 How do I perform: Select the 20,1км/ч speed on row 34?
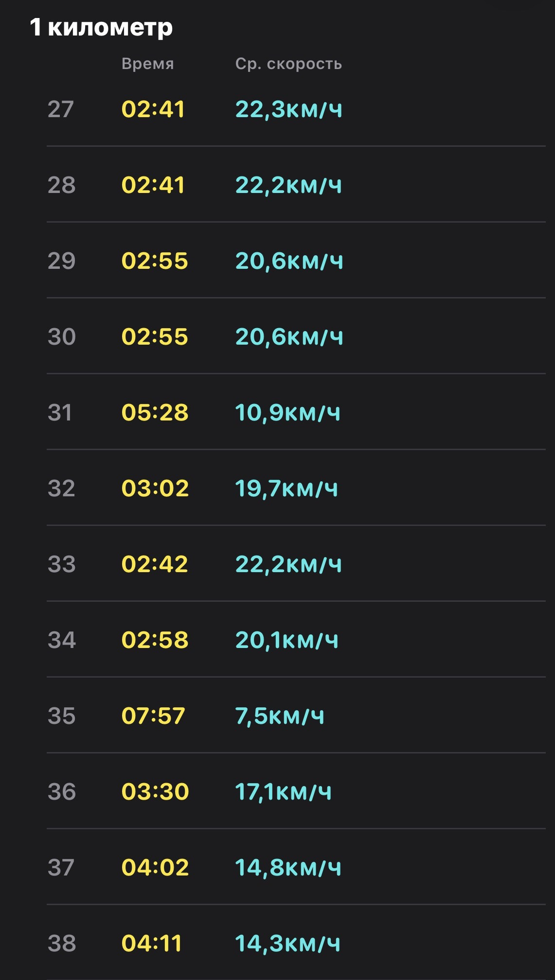point(287,640)
